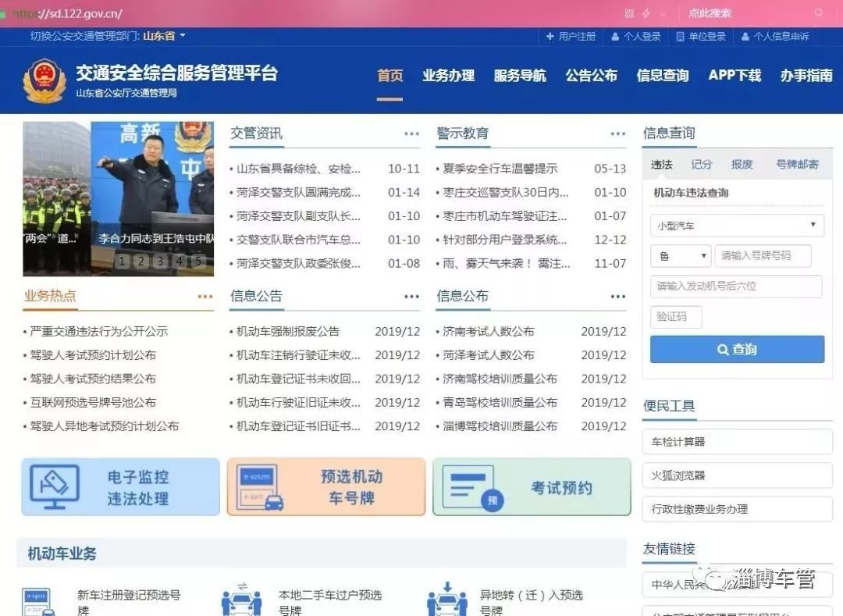
Task: Click 单位登录 in top bar
Action: tap(701, 37)
